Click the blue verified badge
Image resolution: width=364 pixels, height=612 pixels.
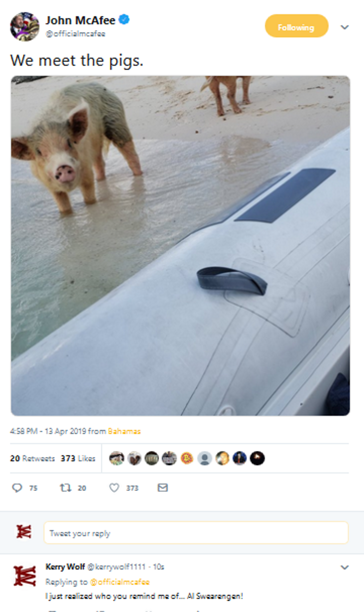[x=124, y=20]
